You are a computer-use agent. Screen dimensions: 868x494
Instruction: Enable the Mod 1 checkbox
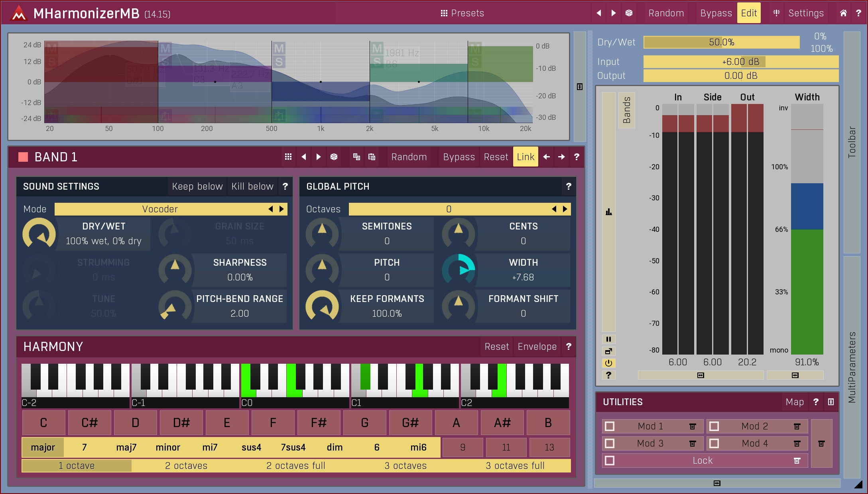click(x=610, y=426)
